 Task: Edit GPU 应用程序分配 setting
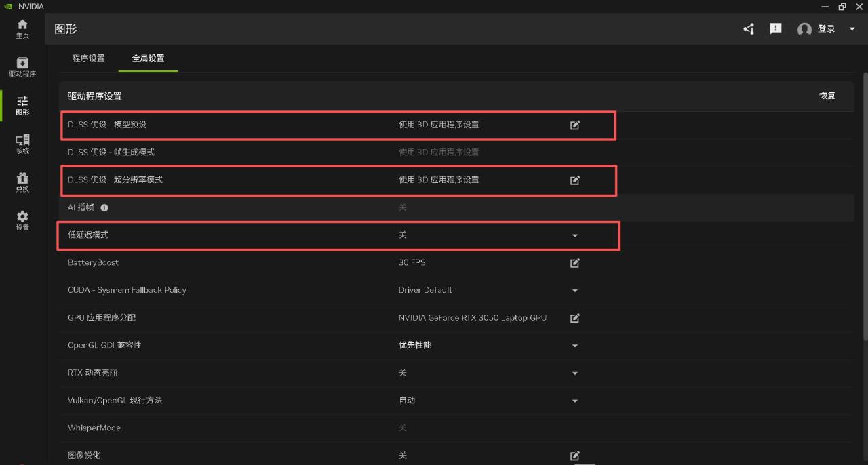[575, 318]
